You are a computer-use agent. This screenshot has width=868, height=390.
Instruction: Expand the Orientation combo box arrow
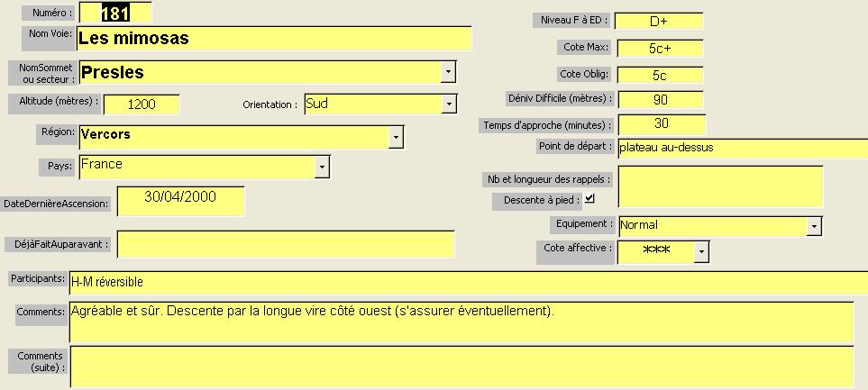tap(449, 104)
